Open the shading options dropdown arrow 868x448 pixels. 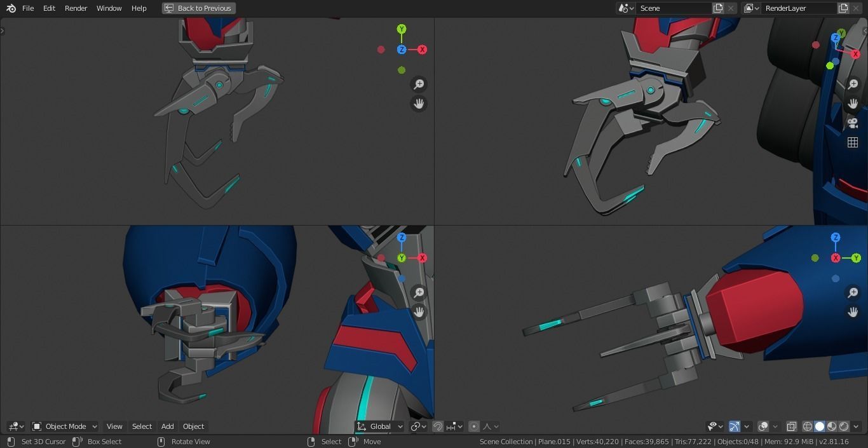tap(856, 426)
